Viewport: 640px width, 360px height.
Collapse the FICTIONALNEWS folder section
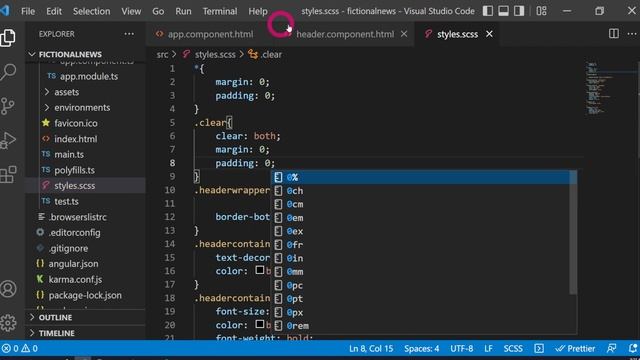point(85,54)
